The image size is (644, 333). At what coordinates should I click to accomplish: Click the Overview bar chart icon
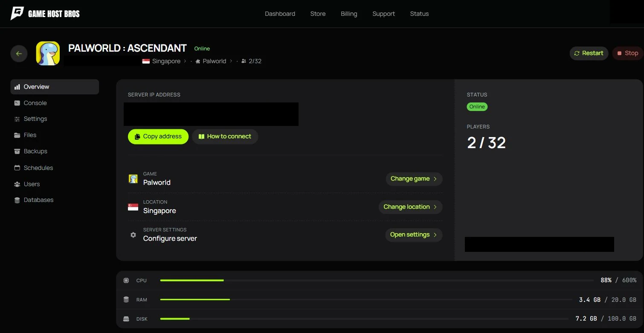point(17,87)
